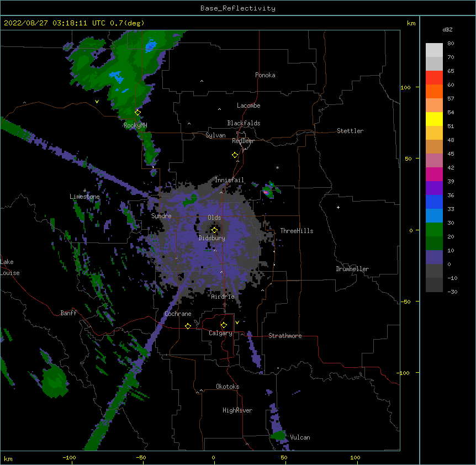Click the white plus marker north of Drumheller

click(x=338, y=207)
